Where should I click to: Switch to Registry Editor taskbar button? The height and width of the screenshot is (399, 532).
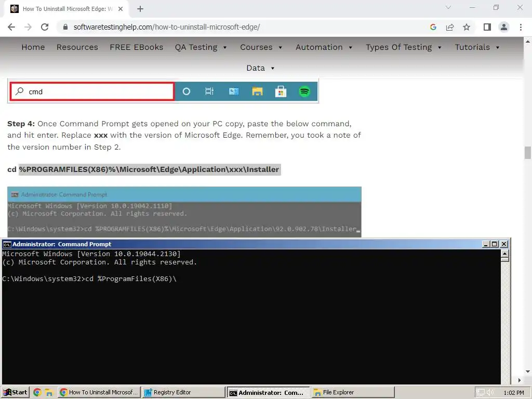click(183, 392)
